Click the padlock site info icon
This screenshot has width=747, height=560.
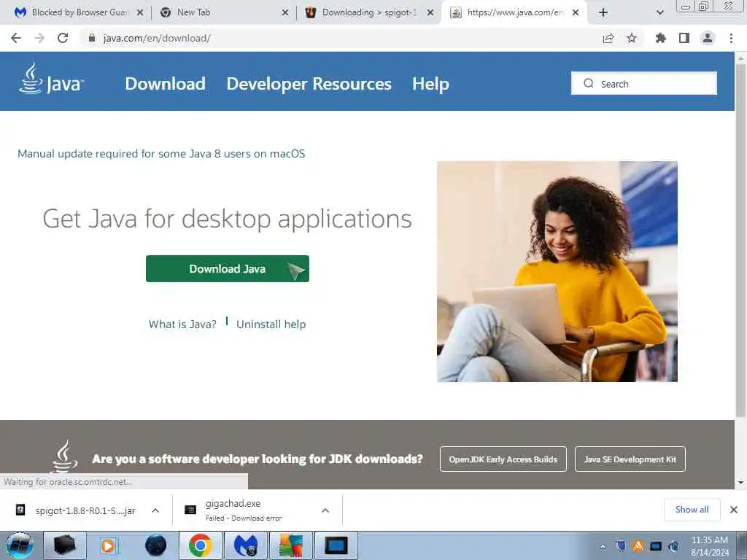coord(91,38)
